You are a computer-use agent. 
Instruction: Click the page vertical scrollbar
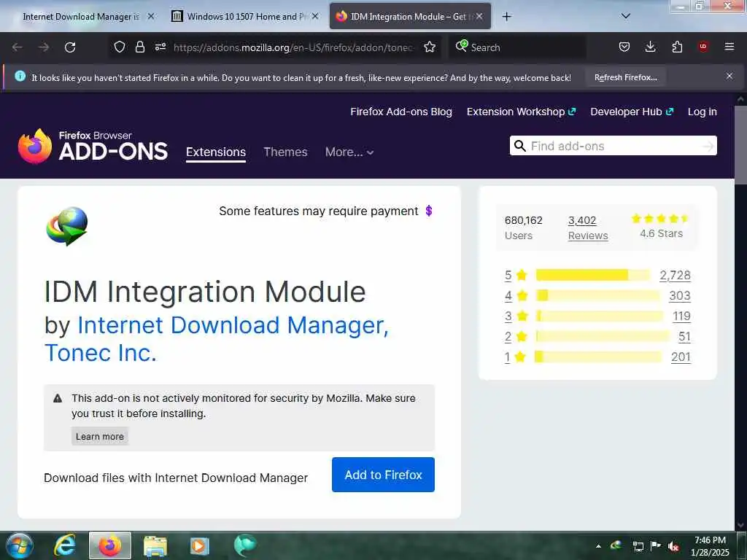click(740, 145)
